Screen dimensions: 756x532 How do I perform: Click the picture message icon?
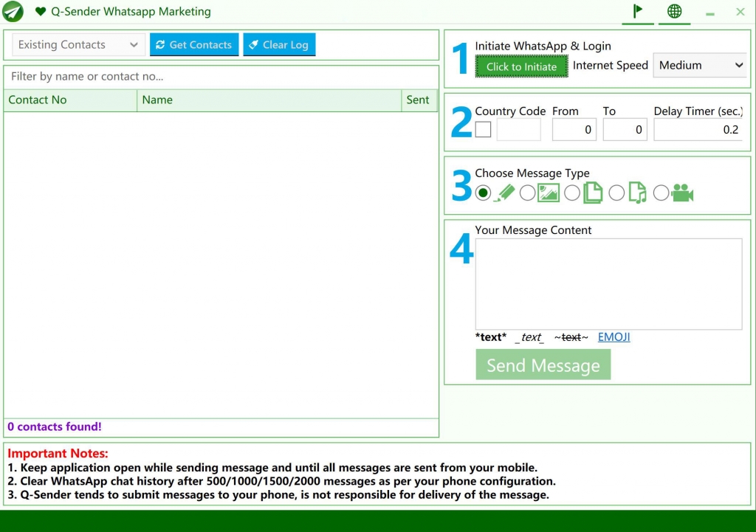[x=549, y=193]
